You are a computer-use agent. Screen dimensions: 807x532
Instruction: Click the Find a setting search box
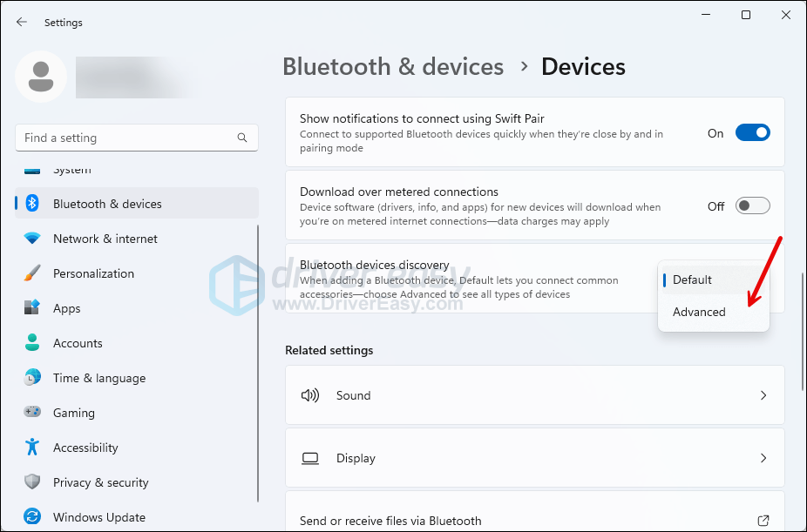(126, 138)
